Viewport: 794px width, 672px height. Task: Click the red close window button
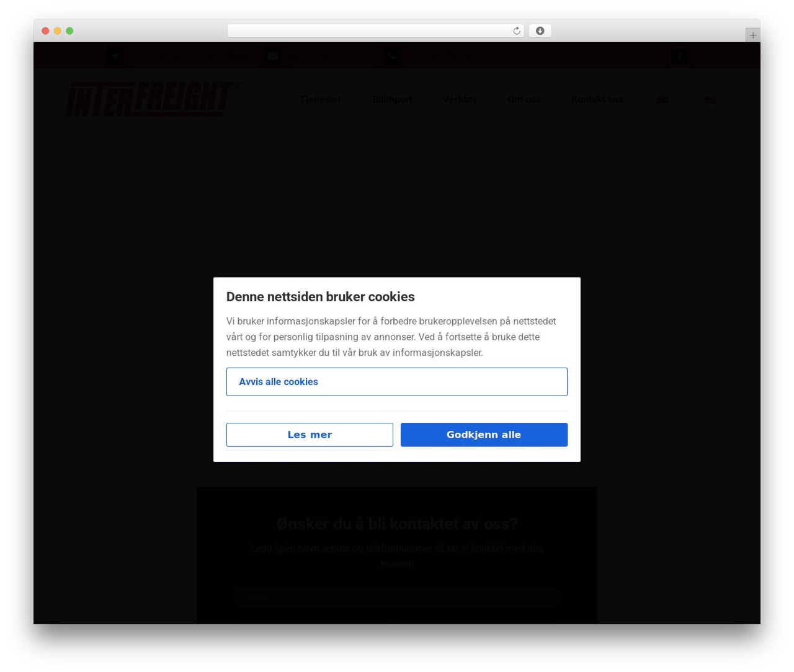45,31
